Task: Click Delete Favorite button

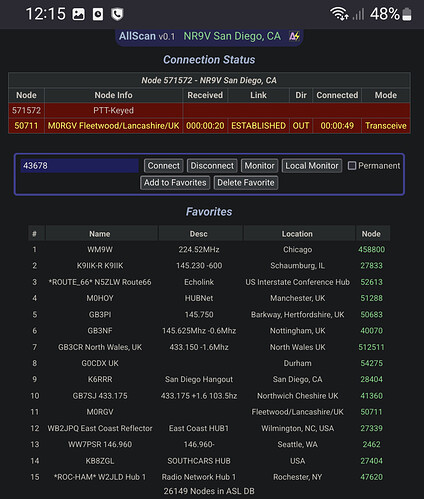Action: tap(246, 183)
